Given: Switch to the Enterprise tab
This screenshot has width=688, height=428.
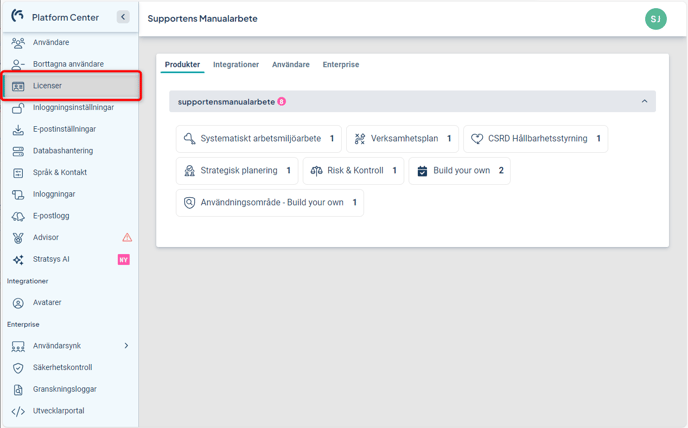Looking at the screenshot, I should click(x=340, y=65).
